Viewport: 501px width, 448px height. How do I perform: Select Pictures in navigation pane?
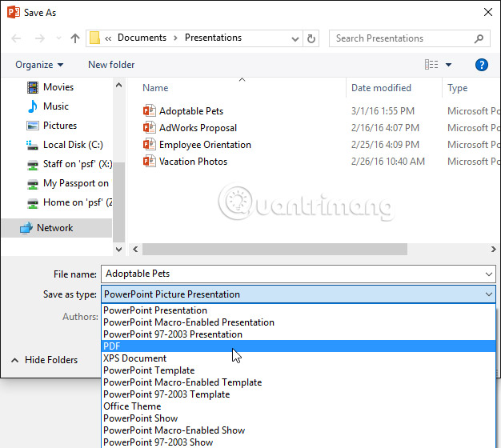[x=60, y=126]
